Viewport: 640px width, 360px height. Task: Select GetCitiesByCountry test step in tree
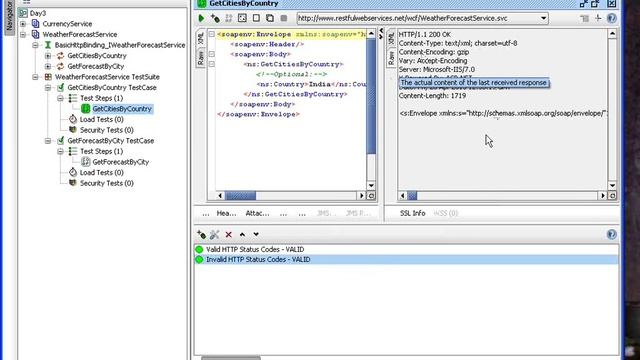point(122,109)
